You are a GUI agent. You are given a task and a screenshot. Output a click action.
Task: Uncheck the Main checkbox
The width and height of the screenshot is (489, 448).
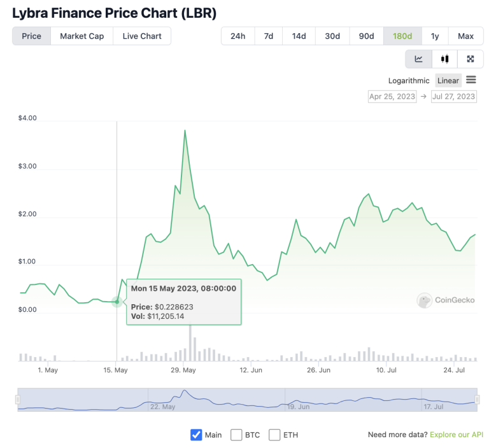(196, 435)
